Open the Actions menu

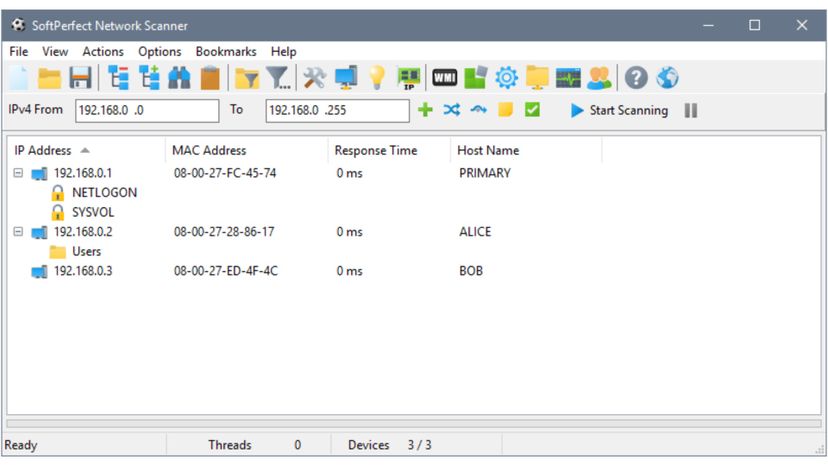103,51
